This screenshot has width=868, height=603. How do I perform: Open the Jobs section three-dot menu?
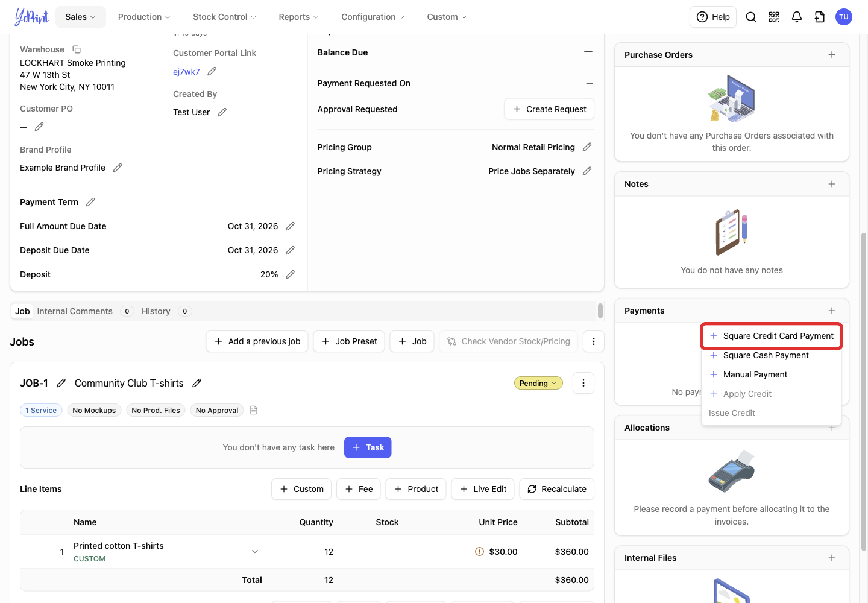594,341
